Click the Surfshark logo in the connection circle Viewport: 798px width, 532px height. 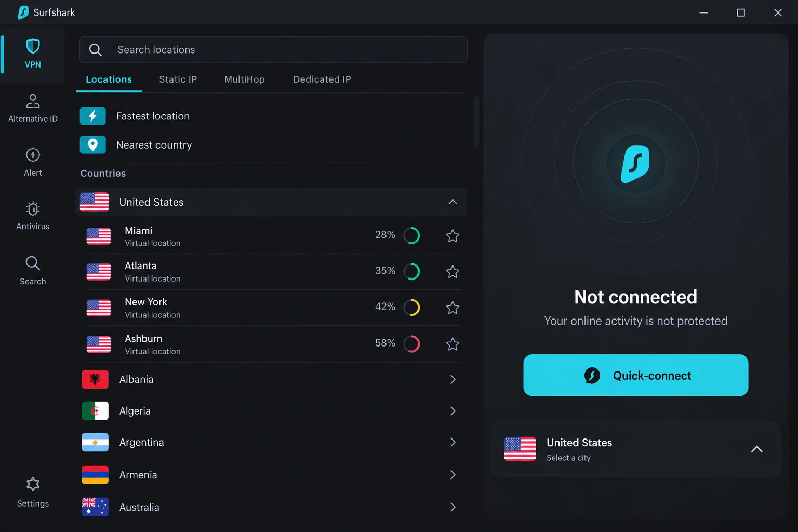click(635, 164)
